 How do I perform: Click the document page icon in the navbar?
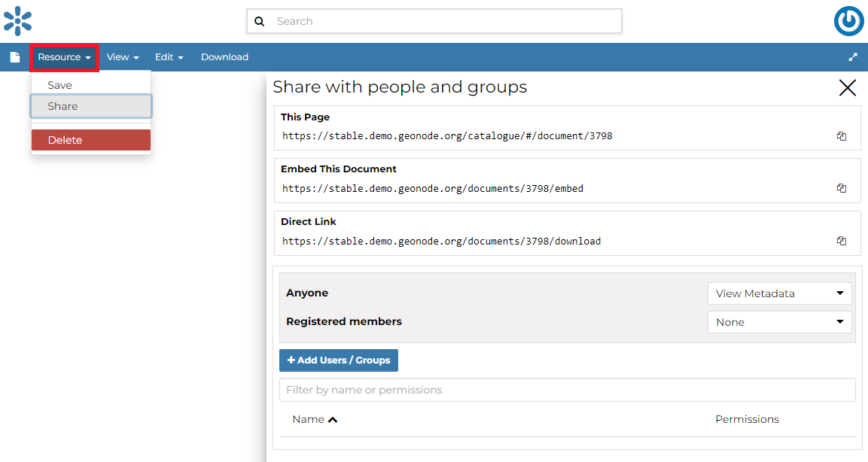(14, 56)
